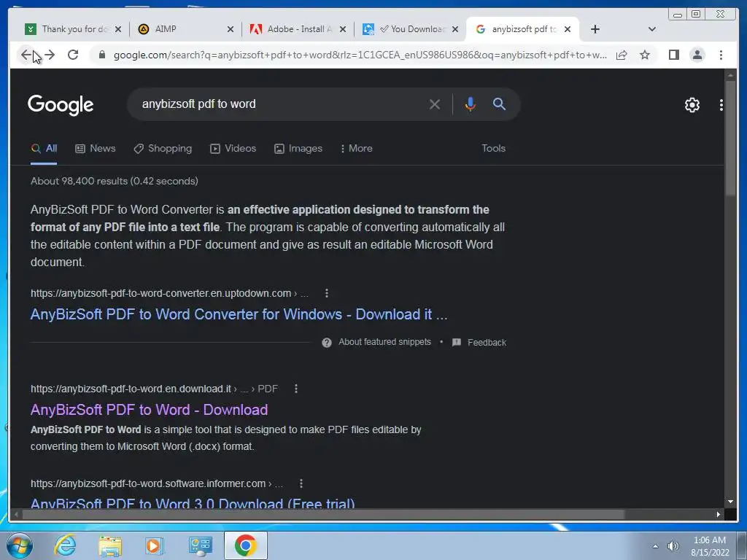747x560 pixels.
Task: Open Windows Start menu
Action: [x=19, y=545]
